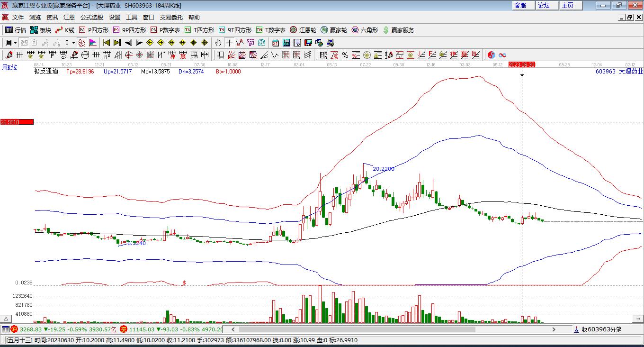This screenshot has width=644, height=347.
Task: Click the 周K线 chart label
Action: [x=9, y=68]
